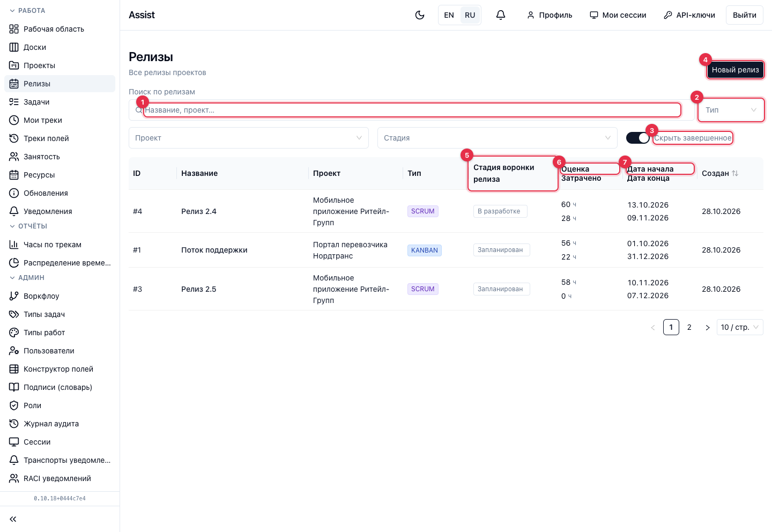
Task: Open Журнал аудита in the sidebar menu
Action: (60, 424)
